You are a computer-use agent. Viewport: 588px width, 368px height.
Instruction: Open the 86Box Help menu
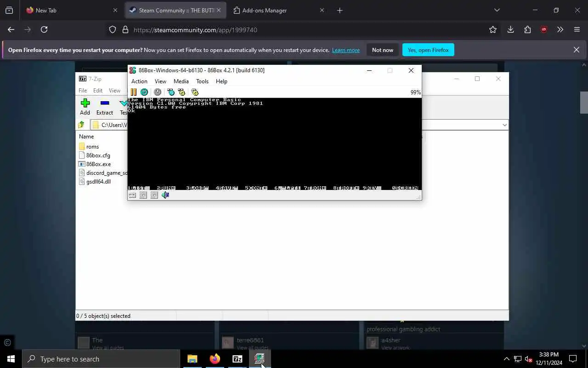point(221,81)
